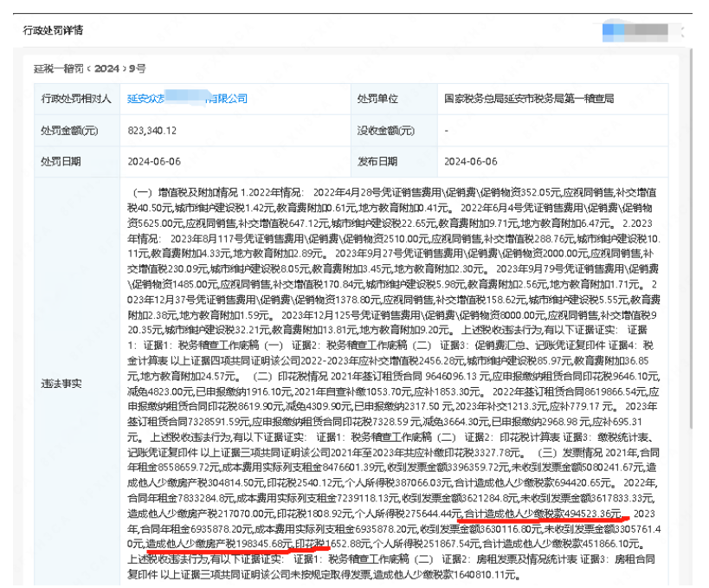Image resolution: width=709 pixels, height=588 pixels.
Task: Click the vertical scrollbar on the right
Action: [690, 240]
